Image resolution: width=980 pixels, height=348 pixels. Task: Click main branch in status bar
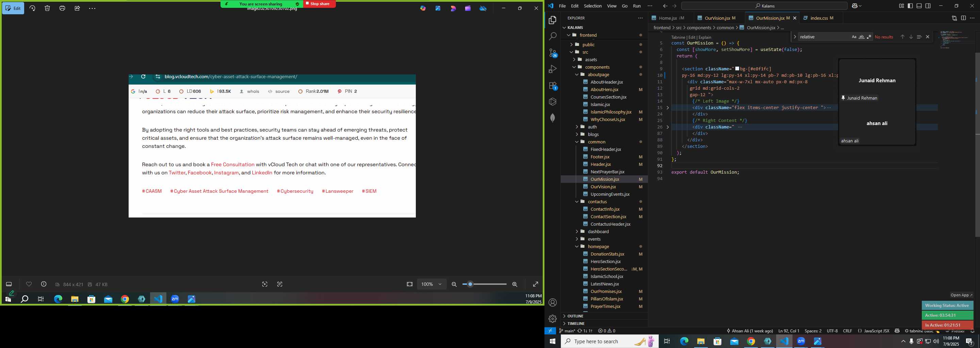pyautogui.click(x=567, y=331)
